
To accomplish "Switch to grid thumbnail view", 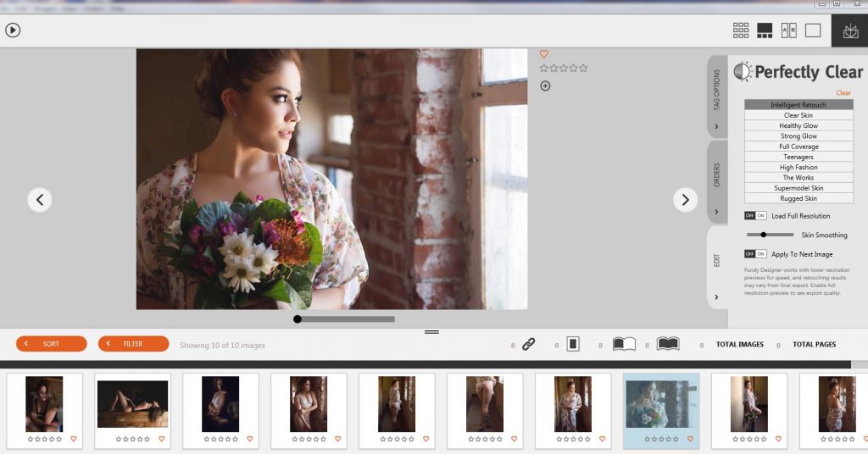I will point(741,30).
